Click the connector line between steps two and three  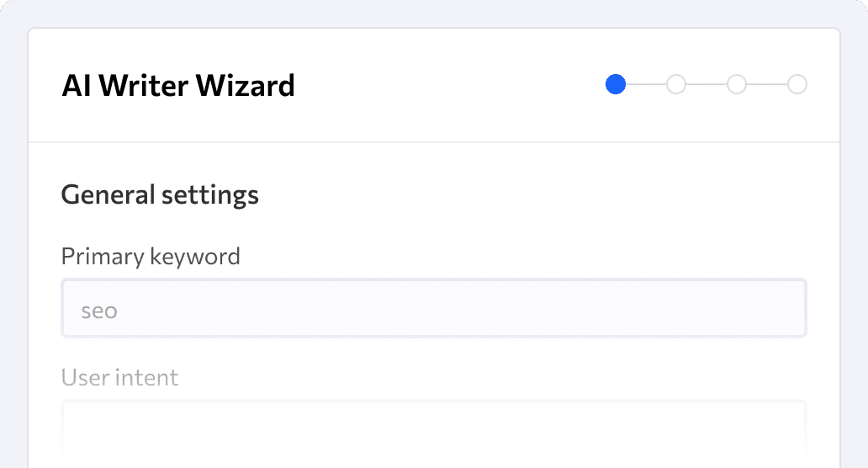pyautogui.click(x=707, y=85)
